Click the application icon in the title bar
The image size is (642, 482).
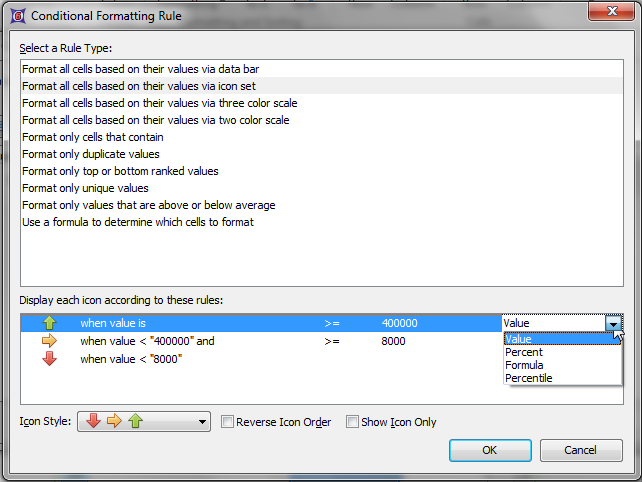(x=16, y=15)
